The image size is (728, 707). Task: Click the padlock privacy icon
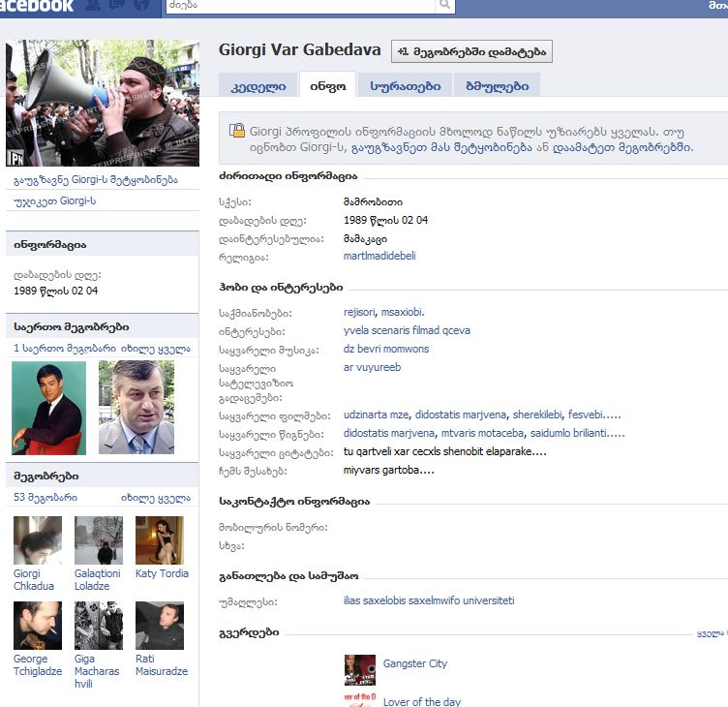(237, 131)
